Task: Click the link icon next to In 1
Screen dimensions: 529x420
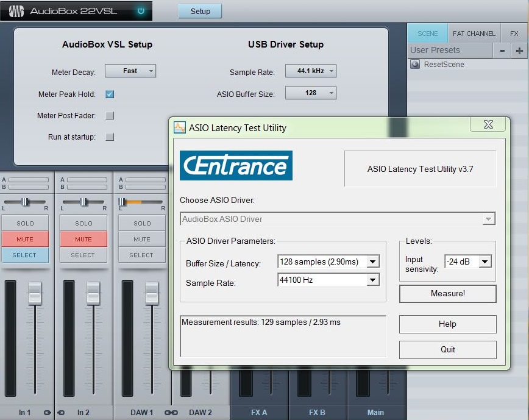Action: coord(48,412)
